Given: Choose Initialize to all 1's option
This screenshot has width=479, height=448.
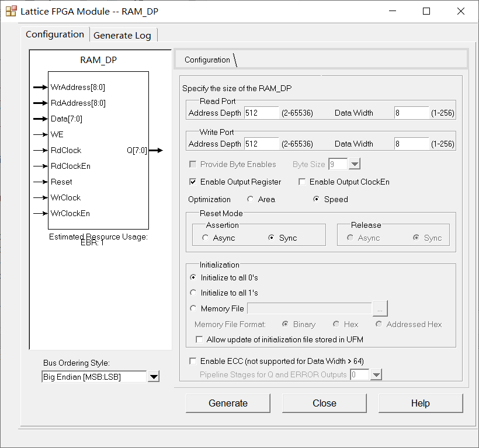Looking at the screenshot, I should (x=194, y=293).
